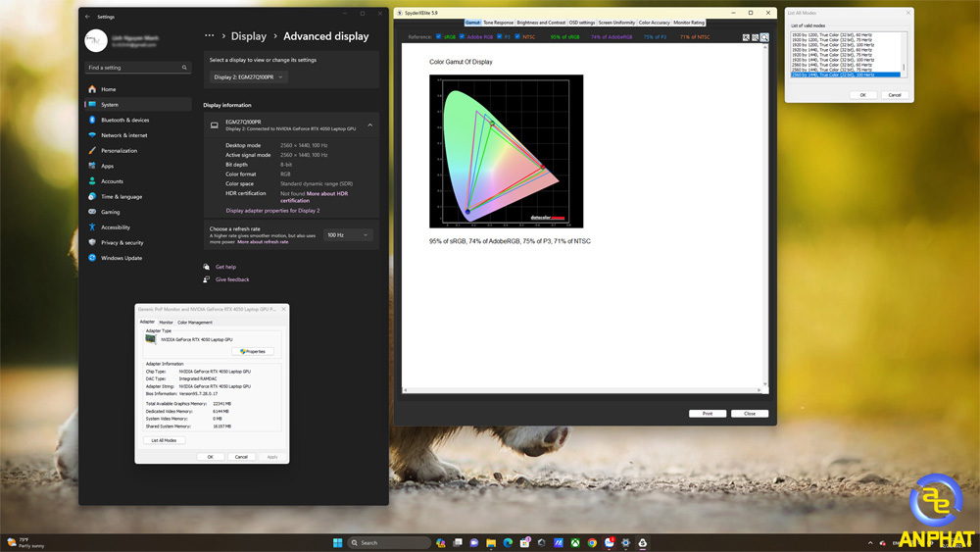Open Google Chrome from the taskbar
The height and width of the screenshot is (552, 980).
tap(592, 542)
